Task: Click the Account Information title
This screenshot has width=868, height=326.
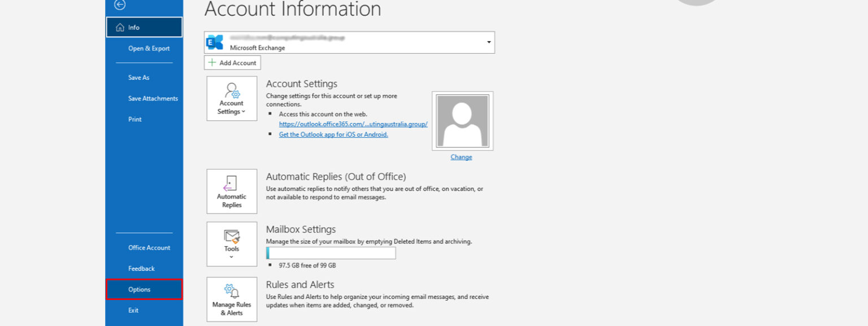Action: click(x=293, y=9)
